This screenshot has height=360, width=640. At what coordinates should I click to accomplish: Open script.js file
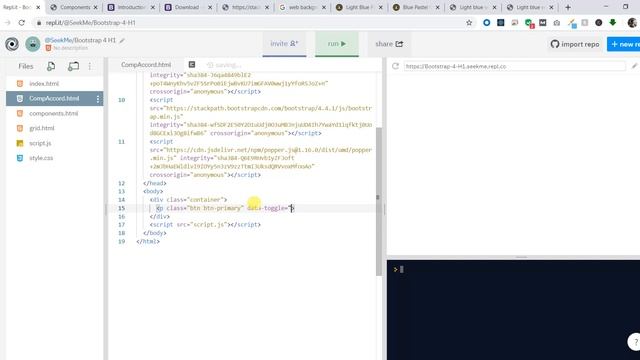click(x=40, y=143)
